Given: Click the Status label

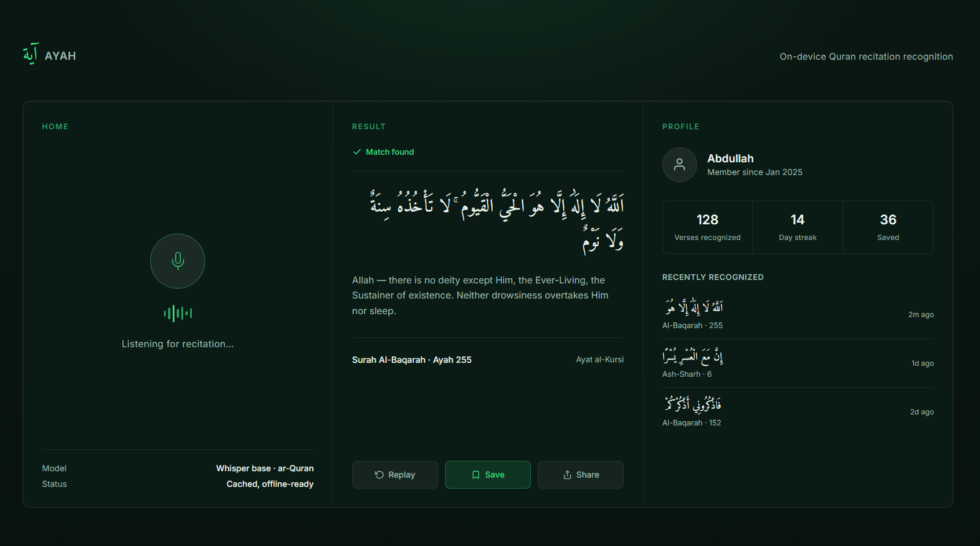Looking at the screenshot, I should (54, 484).
